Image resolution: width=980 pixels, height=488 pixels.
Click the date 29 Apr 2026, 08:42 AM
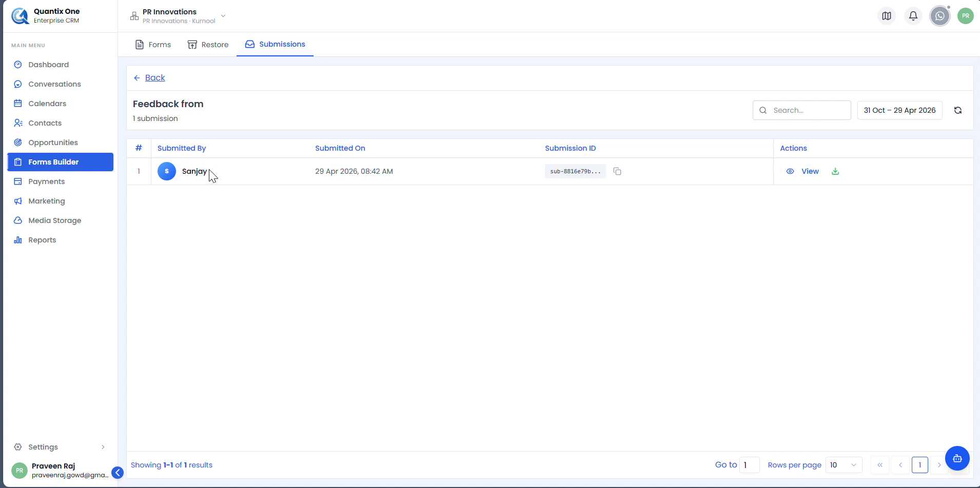(354, 171)
